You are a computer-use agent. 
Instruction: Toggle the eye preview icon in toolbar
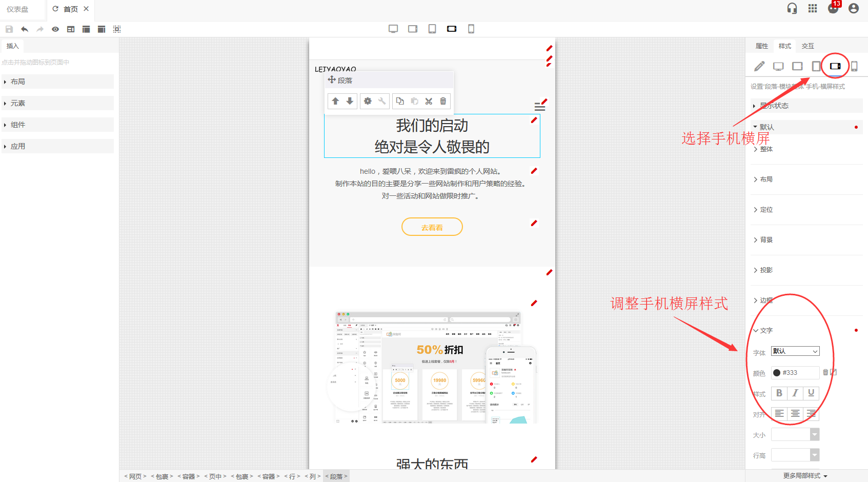(x=55, y=29)
